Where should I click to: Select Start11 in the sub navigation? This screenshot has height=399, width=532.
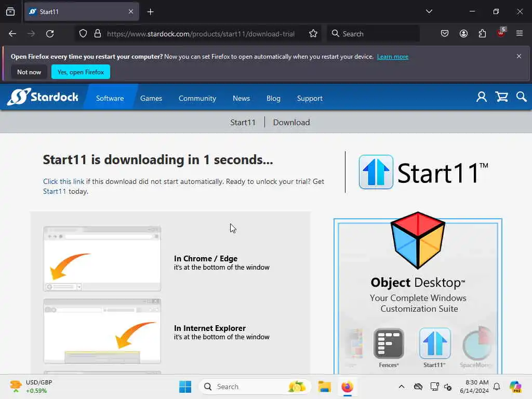243,123
